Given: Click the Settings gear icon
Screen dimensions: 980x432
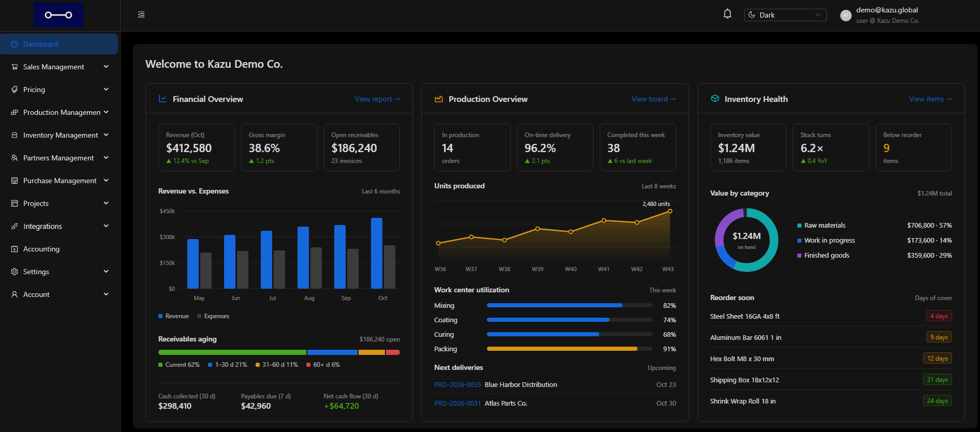Looking at the screenshot, I should coord(14,272).
